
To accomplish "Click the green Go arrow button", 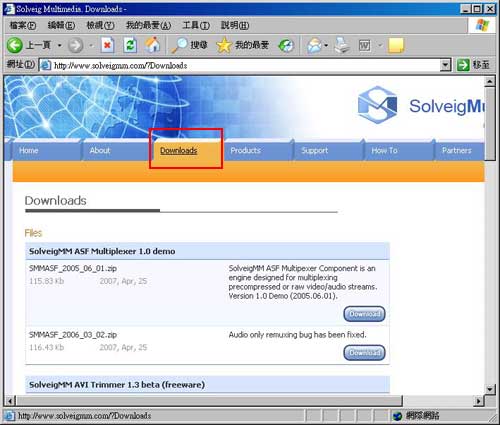I will coord(463,65).
